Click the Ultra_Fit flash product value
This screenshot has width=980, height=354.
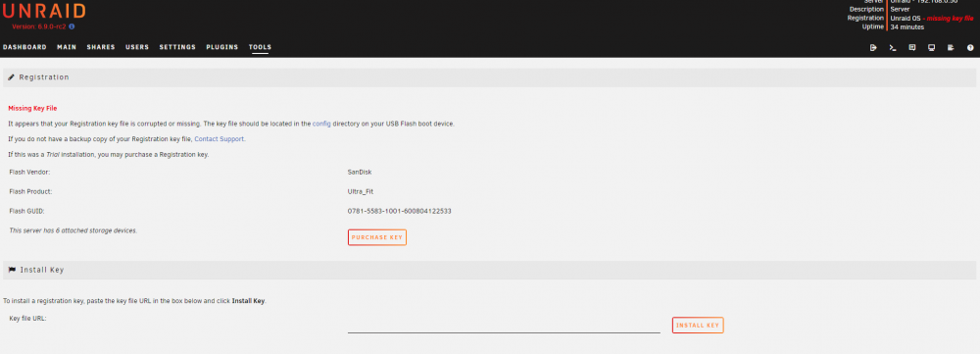tap(361, 191)
